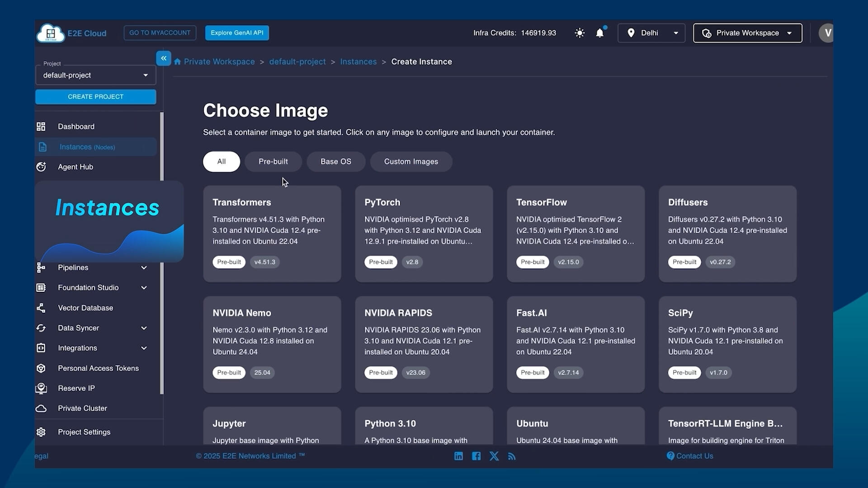Image resolution: width=868 pixels, height=488 pixels.
Task: Click user avatar V icon
Action: (827, 33)
